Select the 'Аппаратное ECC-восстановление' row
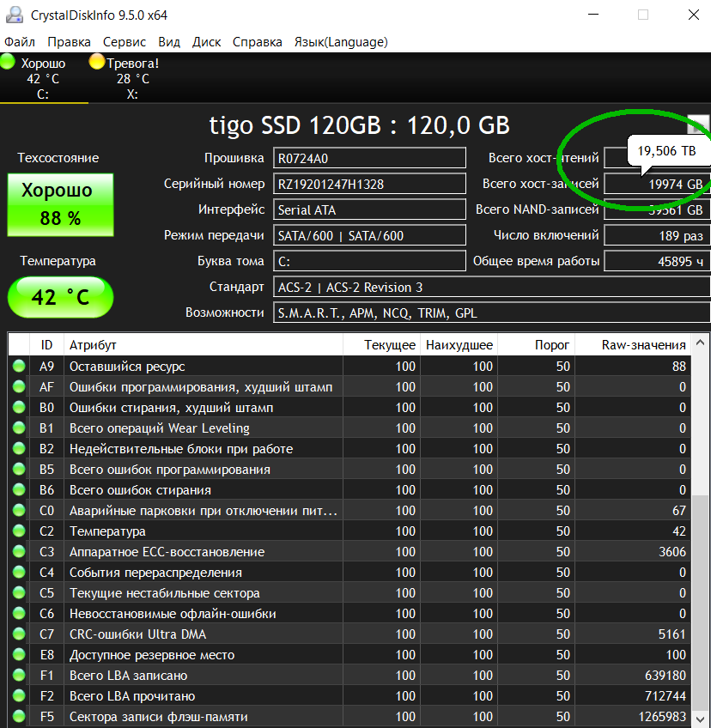The height and width of the screenshot is (728, 711). pyautogui.click(x=349, y=551)
